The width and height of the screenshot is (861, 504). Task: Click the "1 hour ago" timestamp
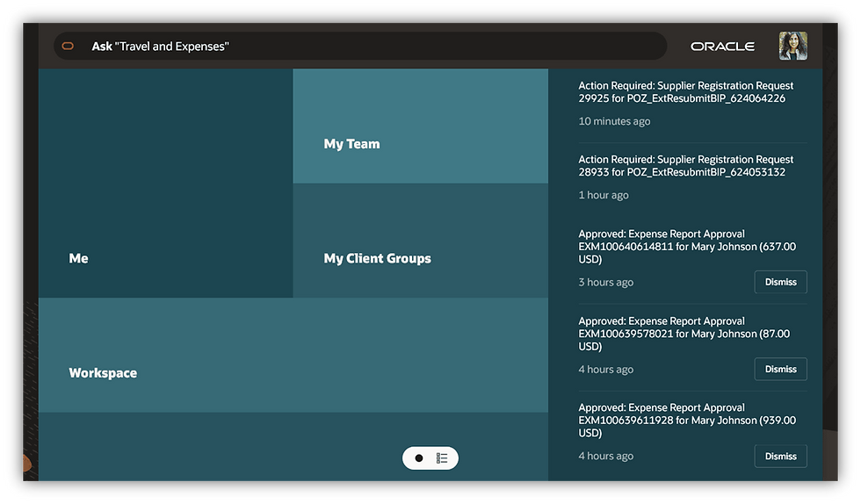(x=604, y=195)
